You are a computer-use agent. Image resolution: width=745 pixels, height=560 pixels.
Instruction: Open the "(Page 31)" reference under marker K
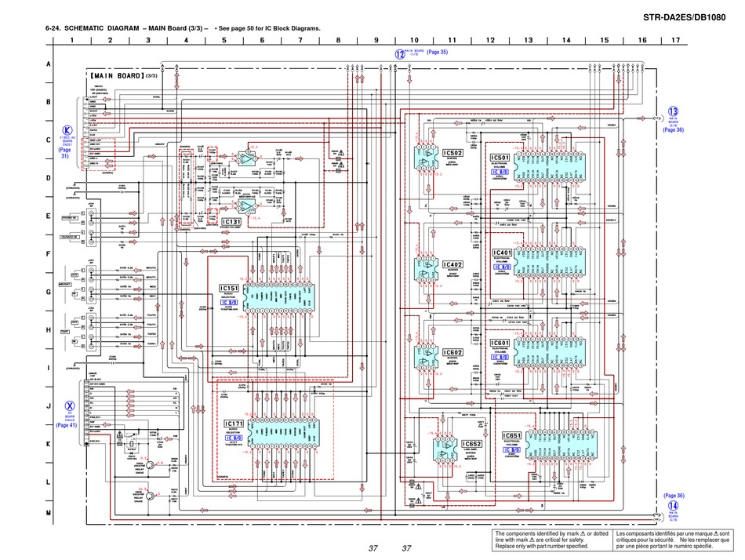click(64, 153)
